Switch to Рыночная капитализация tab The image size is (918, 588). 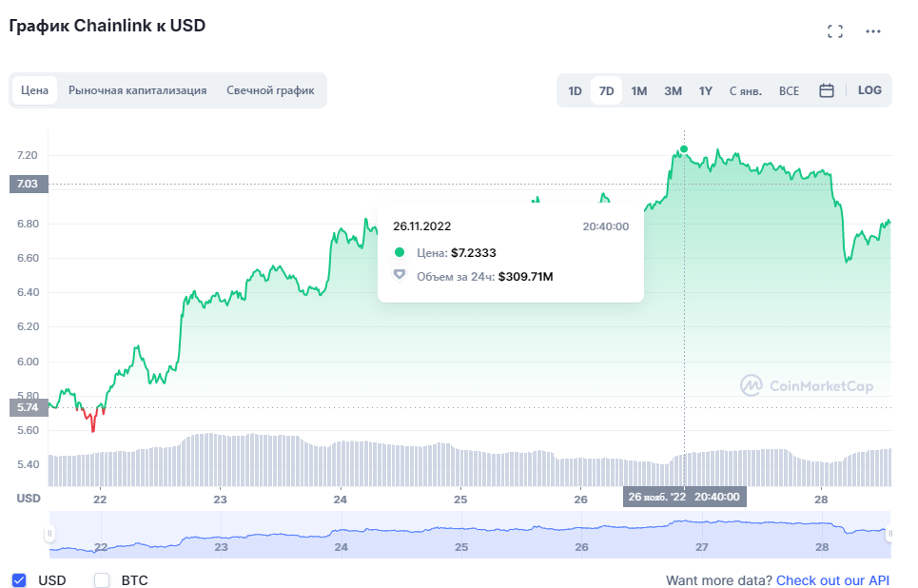click(138, 90)
